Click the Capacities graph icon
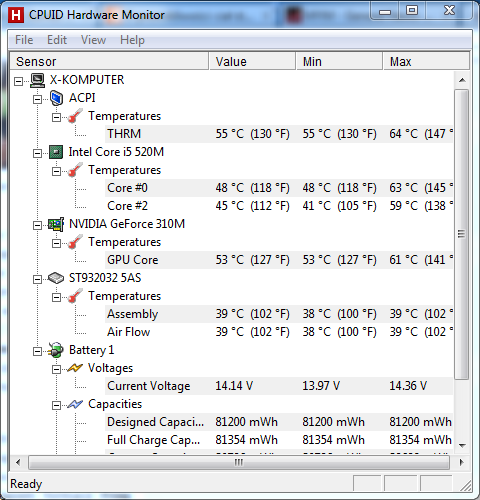Image resolution: width=480 pixels, height=500 pixels. 75,404
